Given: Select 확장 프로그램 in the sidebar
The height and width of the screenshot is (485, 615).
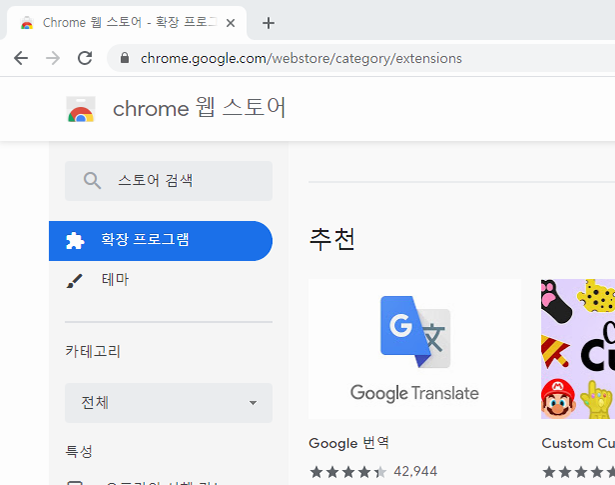Looking at the screenshot, I should coord(161,241).
